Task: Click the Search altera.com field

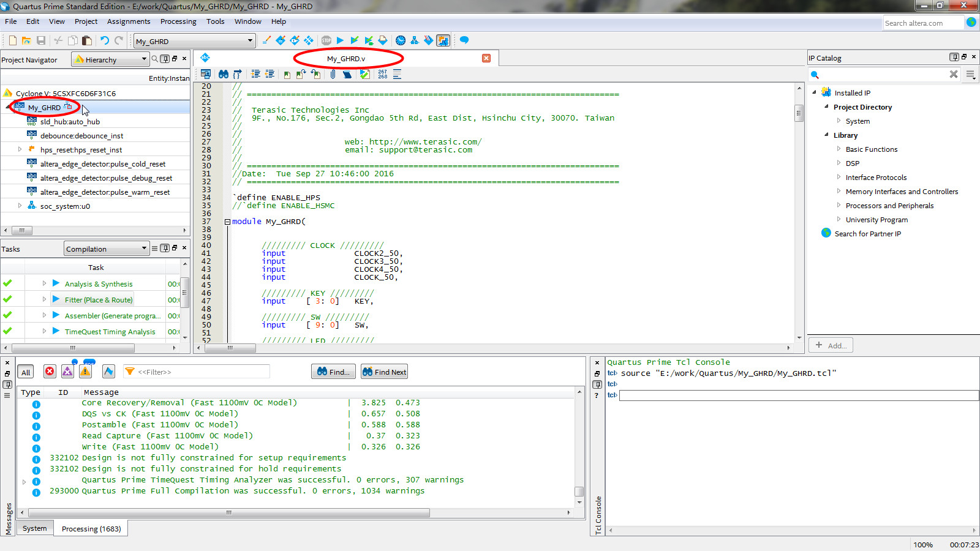Action: pos(923,23)
